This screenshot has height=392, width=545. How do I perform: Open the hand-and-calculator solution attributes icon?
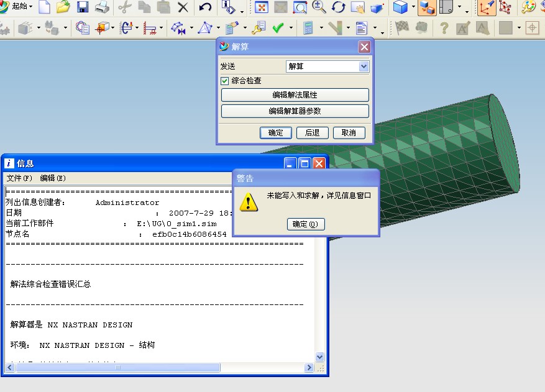pyautogui.click(x=232, y=28)
